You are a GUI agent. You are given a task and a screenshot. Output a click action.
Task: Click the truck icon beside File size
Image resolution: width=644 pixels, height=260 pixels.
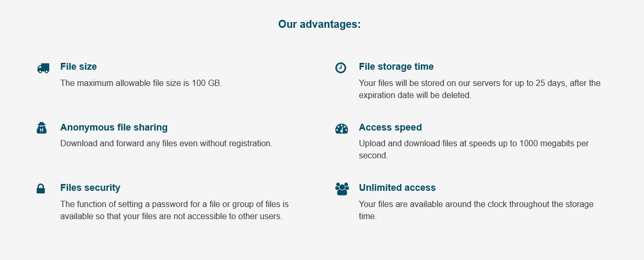click(x=43, y=68)
